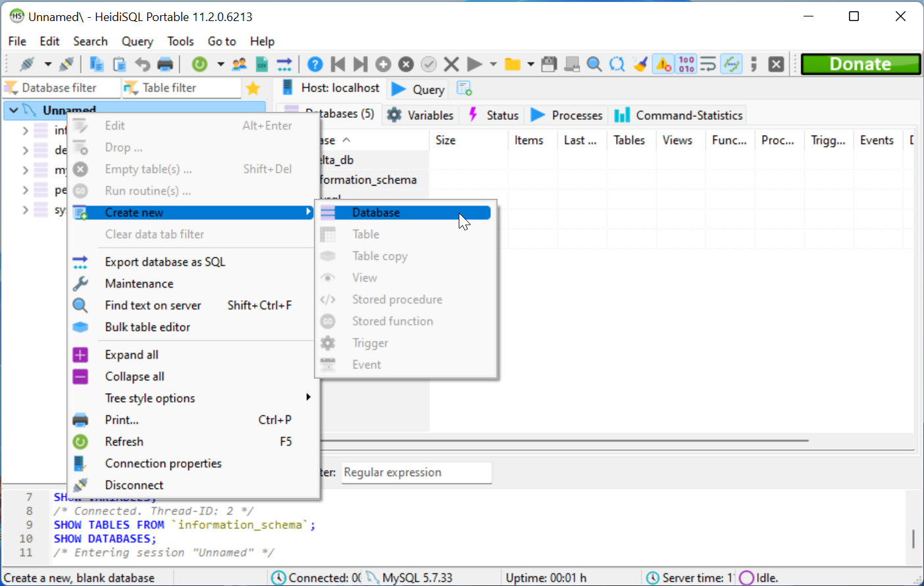The height and width of the screenshot is (586, 924).
Task: Click the Save SQL to file icon
Action: click(x=549, y=64)
